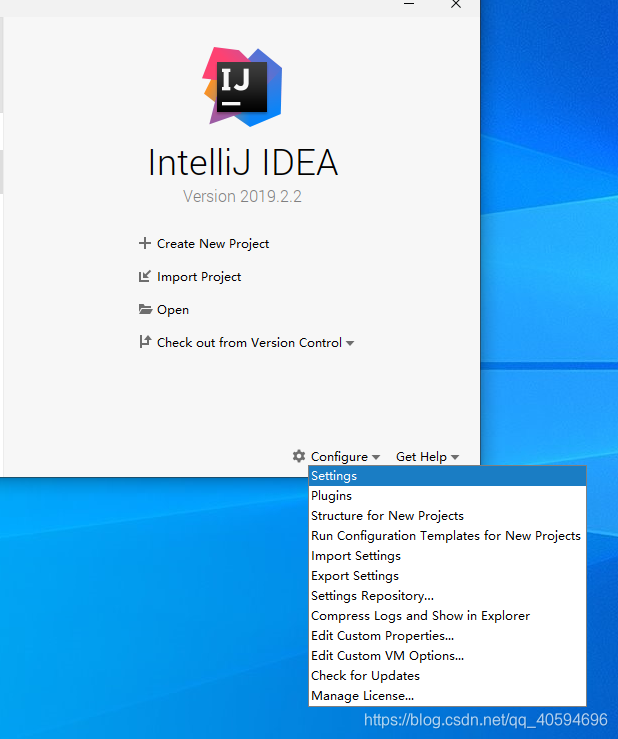The width and height of the screenshot is (618, 739).
Task: Click the gear icon beside Configure
Action: pos(299,456)
